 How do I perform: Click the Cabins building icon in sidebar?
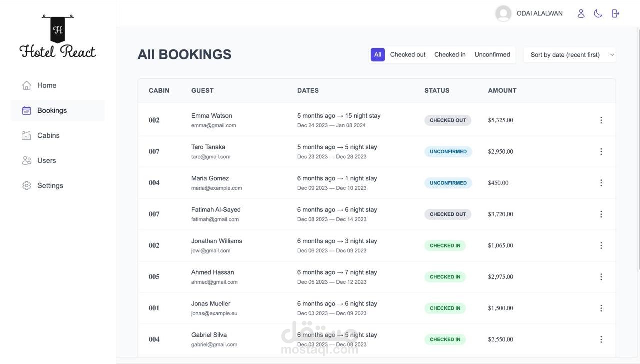(27, 135)
